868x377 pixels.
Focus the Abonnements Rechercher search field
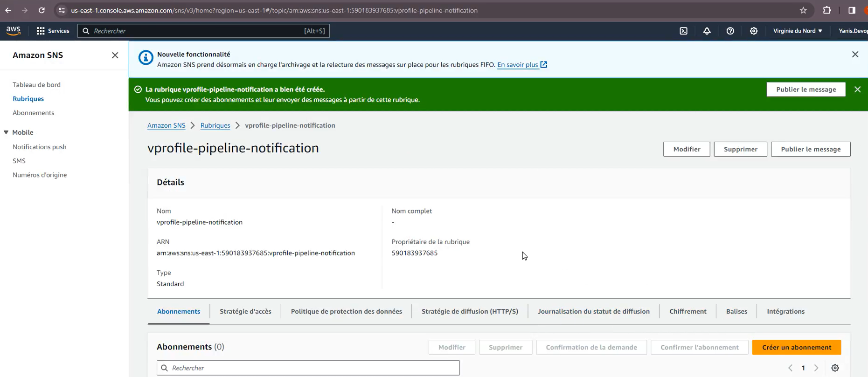point(308,368)
